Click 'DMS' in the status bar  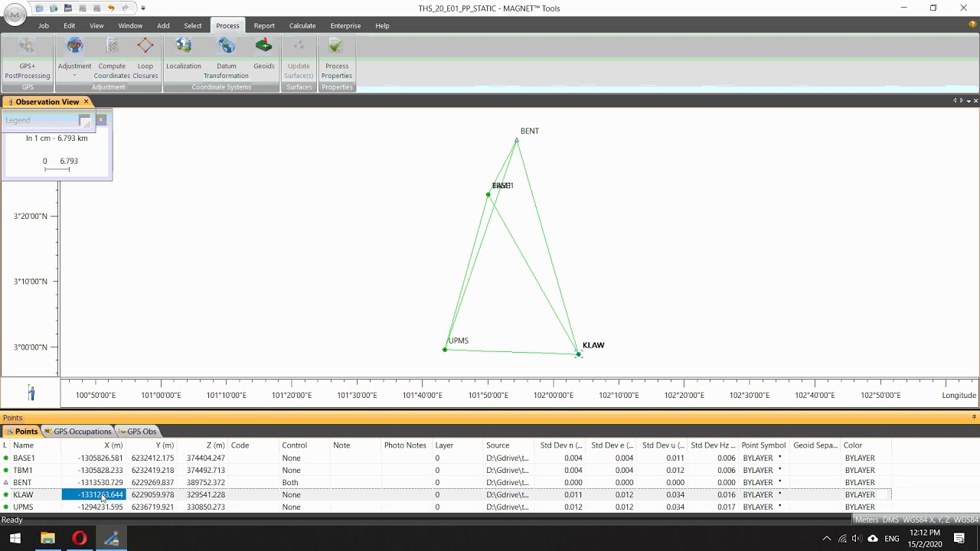coord(890,520)
